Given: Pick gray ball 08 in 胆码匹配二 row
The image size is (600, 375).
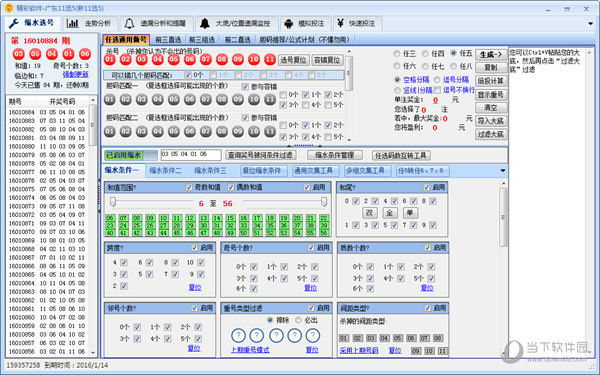Looking at the screenshot, I should 222,132.
